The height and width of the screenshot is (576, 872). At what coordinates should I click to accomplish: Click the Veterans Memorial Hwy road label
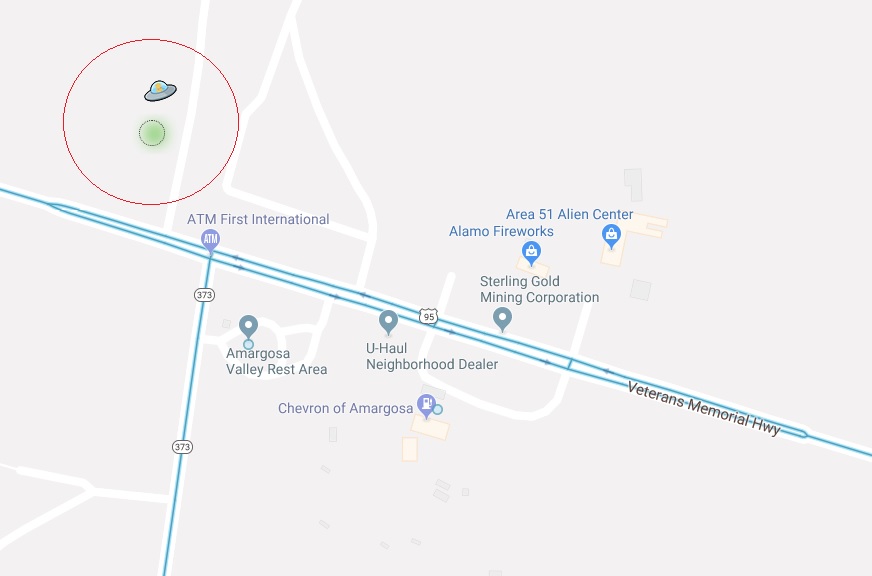[x=703, y=409]
